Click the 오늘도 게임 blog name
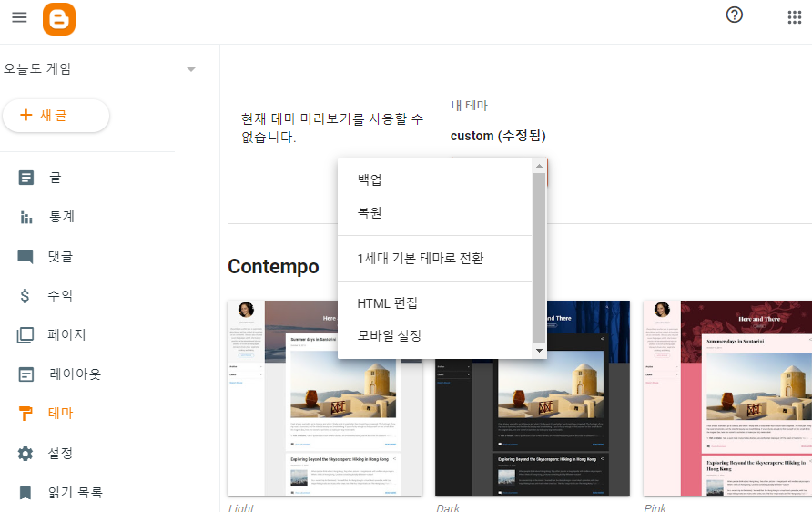Viewport: 812px width, 512px height. click(x=37, y=69)
